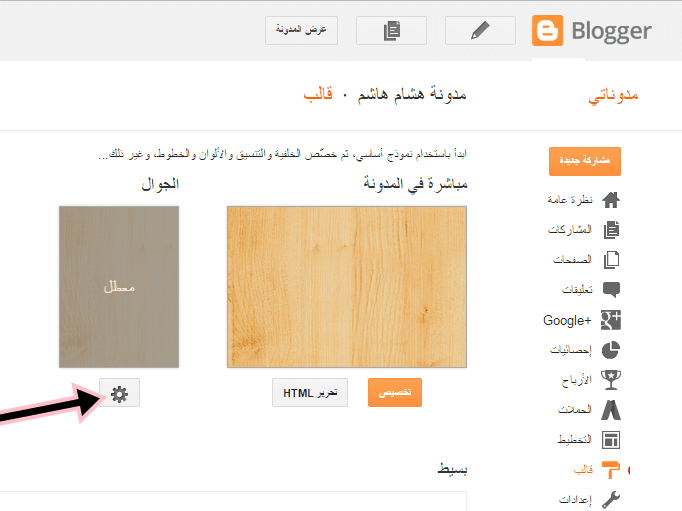The height and width of the screenshot is (511, 682).
Task: Click the Earnings trophy icon
Action: tap(611, 380)
